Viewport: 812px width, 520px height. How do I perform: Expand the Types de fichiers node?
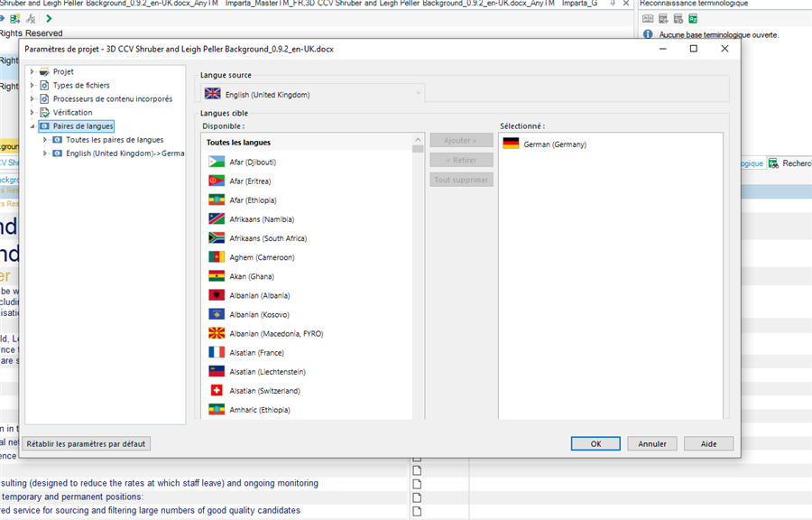pyautogui.click(x=32, y=85)
